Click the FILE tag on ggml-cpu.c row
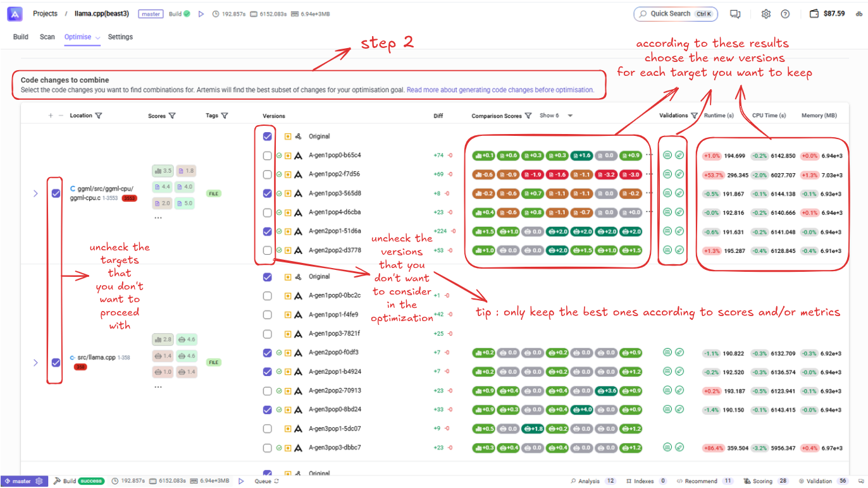This screenshot has height=488, width=868. 214,193
